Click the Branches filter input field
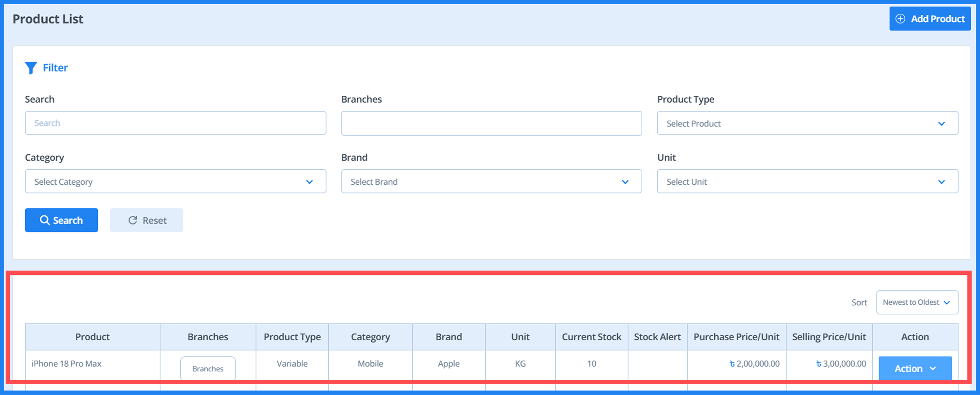Image resolution: width=980 pixels, height=395 pixels. click(491, 123)
